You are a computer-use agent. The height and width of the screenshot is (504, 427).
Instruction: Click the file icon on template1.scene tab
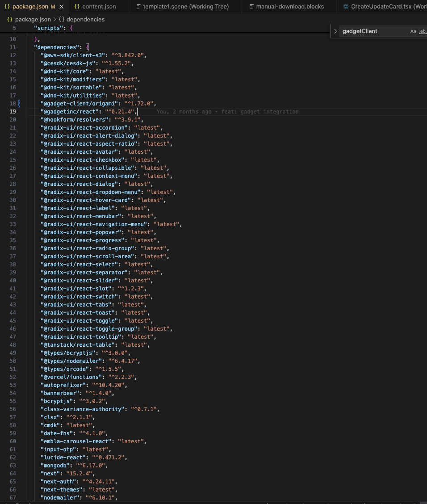click(x=138, y=6)
